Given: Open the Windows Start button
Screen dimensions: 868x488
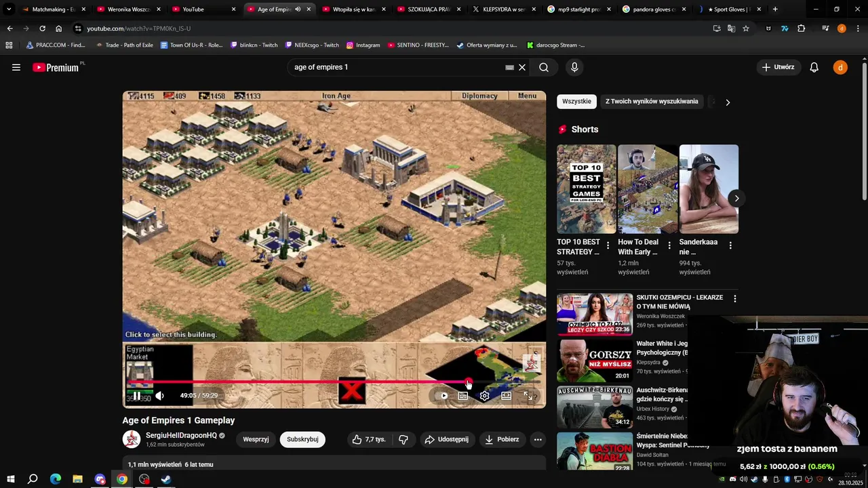Looking at the screenshot, I should 11,479.
